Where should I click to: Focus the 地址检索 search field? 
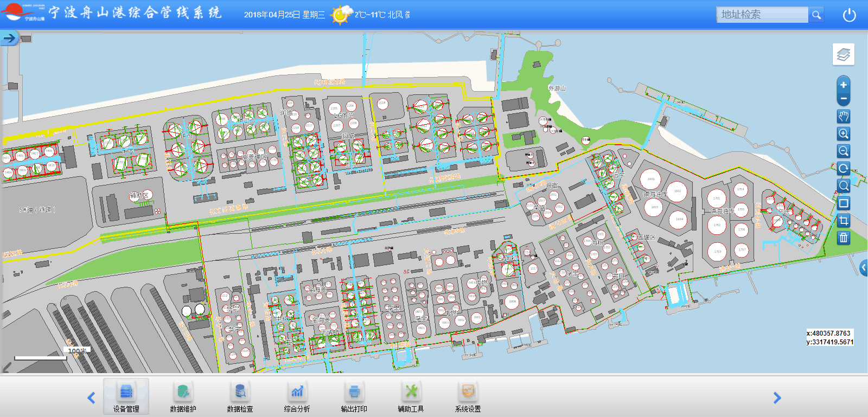pyautogui.click(x=762, y=15)
